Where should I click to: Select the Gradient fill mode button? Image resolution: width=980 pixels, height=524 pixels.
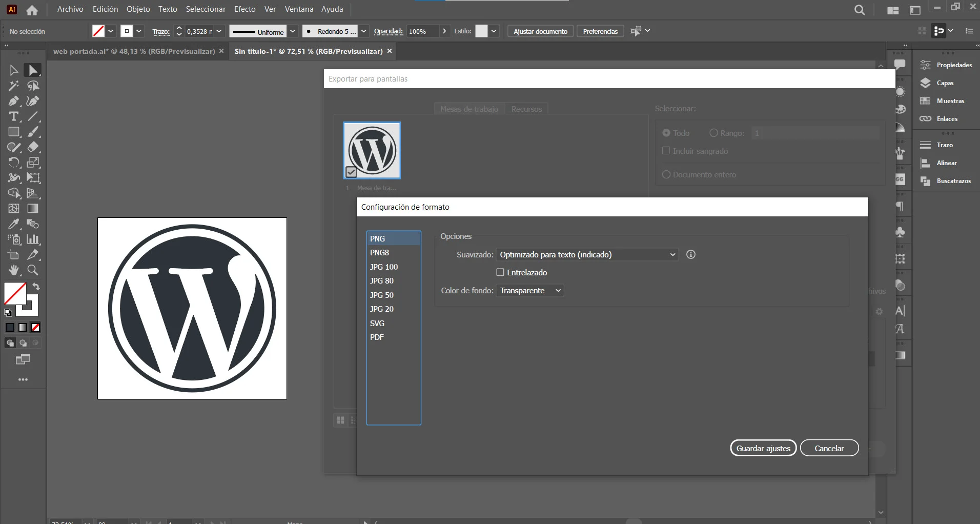point(23,327)
